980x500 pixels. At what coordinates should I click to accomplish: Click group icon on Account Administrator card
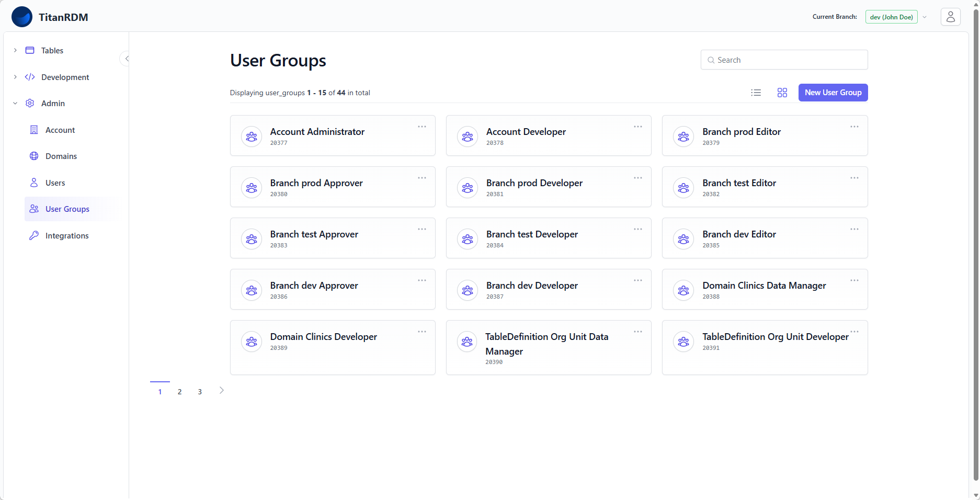[252, 137]
